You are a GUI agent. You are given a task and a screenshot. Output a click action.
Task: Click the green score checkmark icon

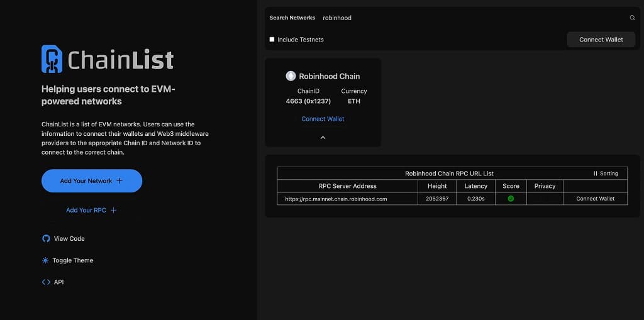coord(511,199)
